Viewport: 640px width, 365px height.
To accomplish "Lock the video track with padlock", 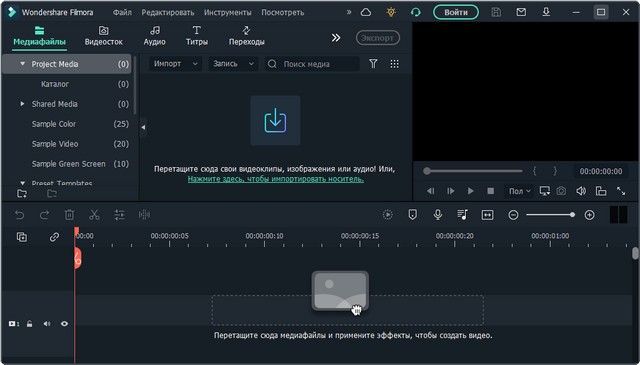I will (29, 324).
